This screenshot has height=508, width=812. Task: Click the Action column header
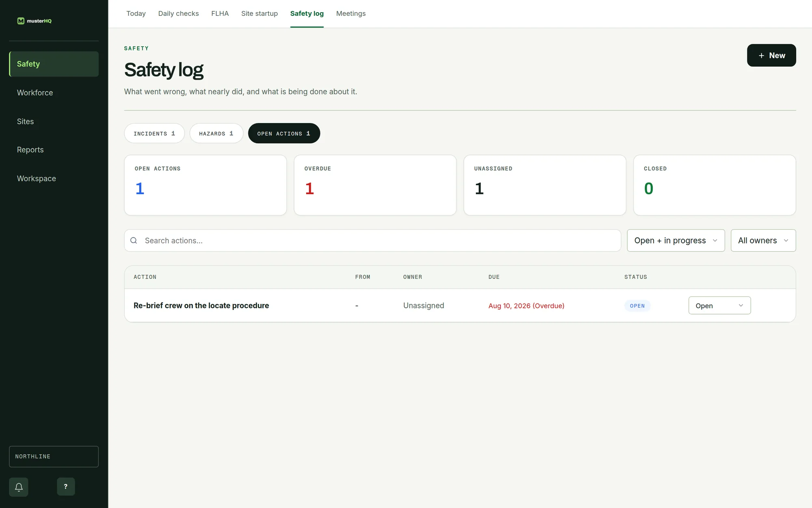click(x=145, y=277)
